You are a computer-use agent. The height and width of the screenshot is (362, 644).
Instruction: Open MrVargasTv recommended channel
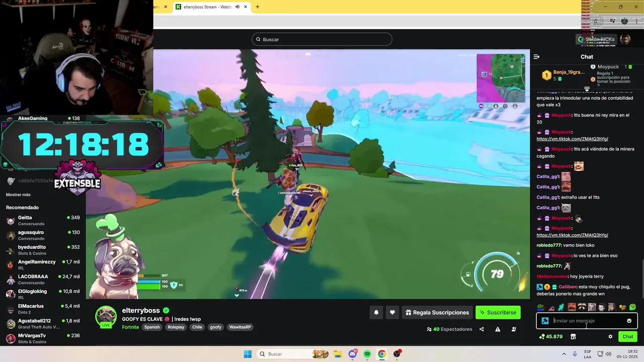[x=43, y=338]
